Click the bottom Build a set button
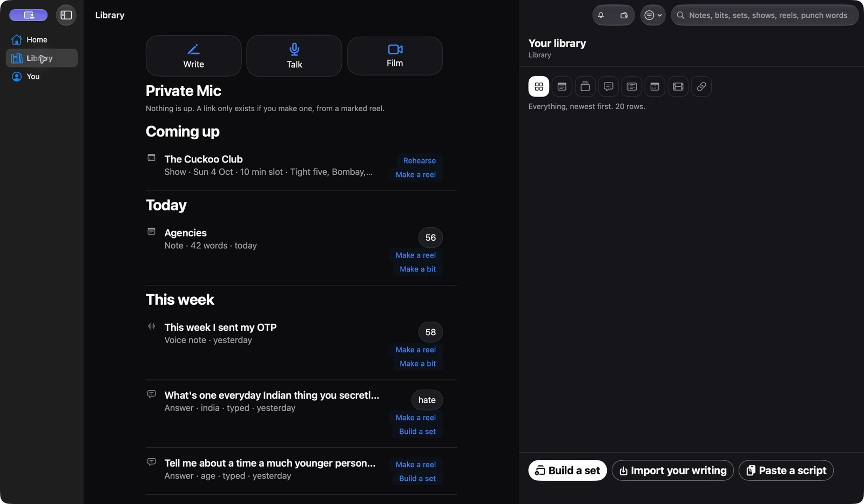The width and height of the screenshot is (864, 504). [x=568, y=471]
